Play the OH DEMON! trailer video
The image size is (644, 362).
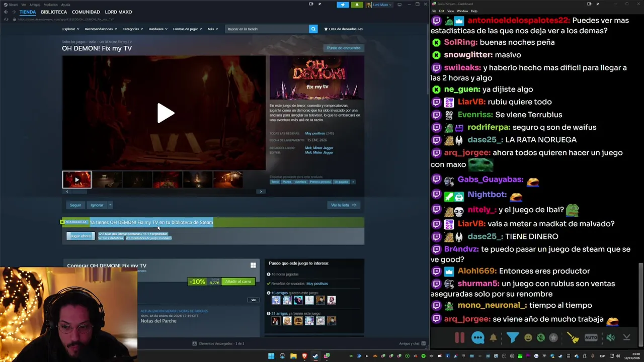(165, 113)
